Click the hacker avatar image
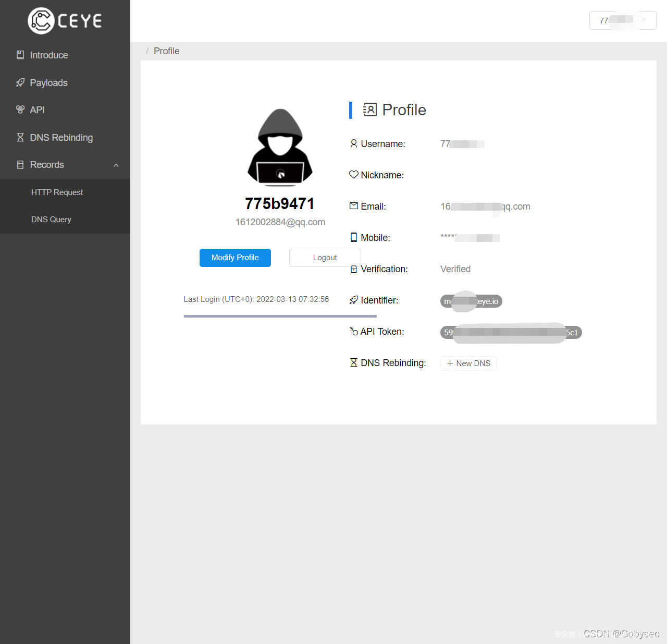667x644 pixels. pos(280,148)
